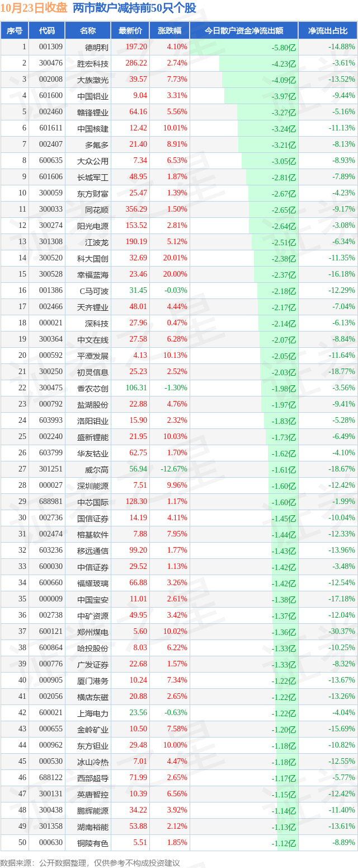Click the stock name 德明利
The width and height of the screenshot is (358, 868).
(97, 47)
